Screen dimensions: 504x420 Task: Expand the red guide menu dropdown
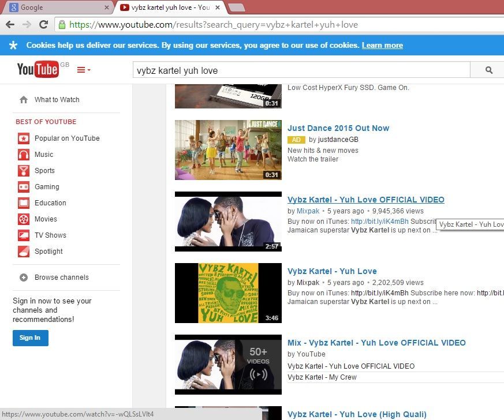tap(84, 70)
